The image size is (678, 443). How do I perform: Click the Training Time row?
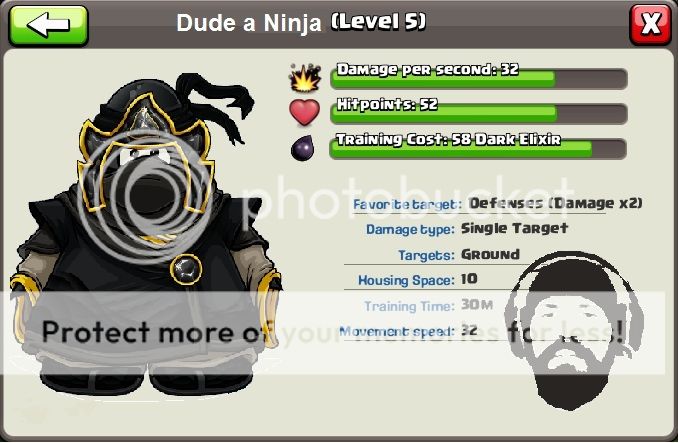[x=428, y=305]
